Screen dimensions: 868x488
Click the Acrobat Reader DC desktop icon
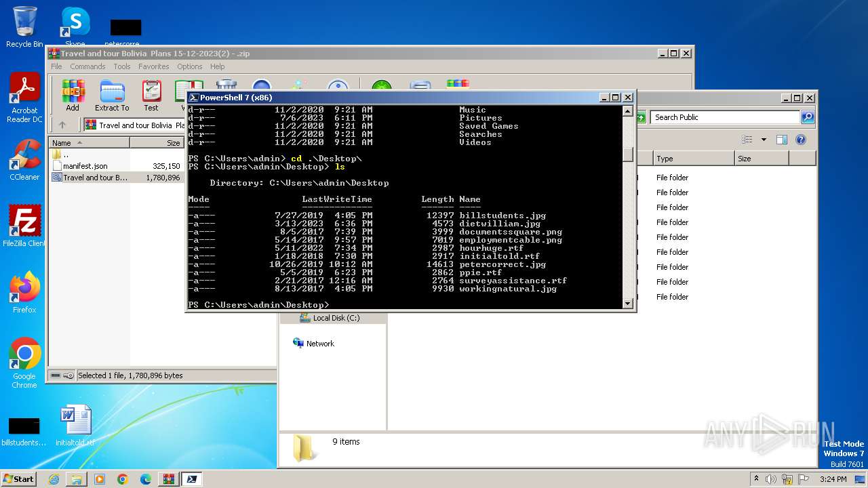(24, 98)
